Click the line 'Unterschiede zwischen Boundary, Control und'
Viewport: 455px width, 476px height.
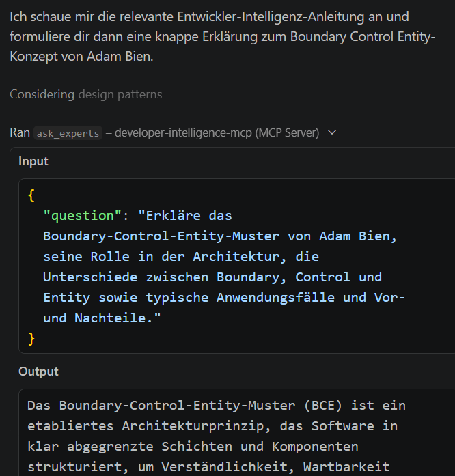pos(212,277)
